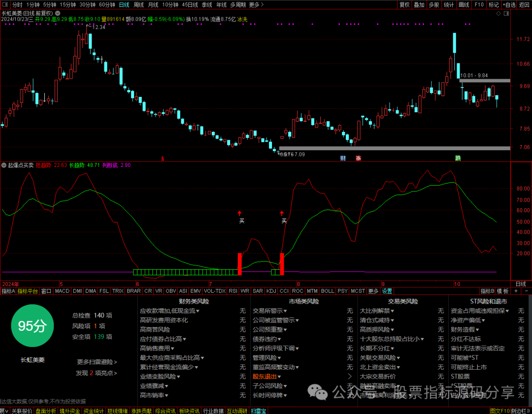Select the RSI indicator
Viewport: 532px width, 414px height.
(x=233, y=291)
